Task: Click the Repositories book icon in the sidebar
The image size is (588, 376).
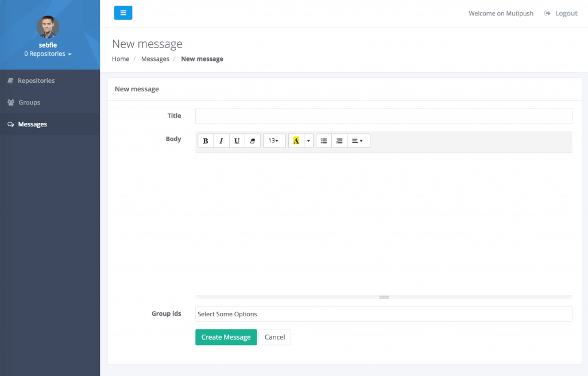Action: (10, 80)
